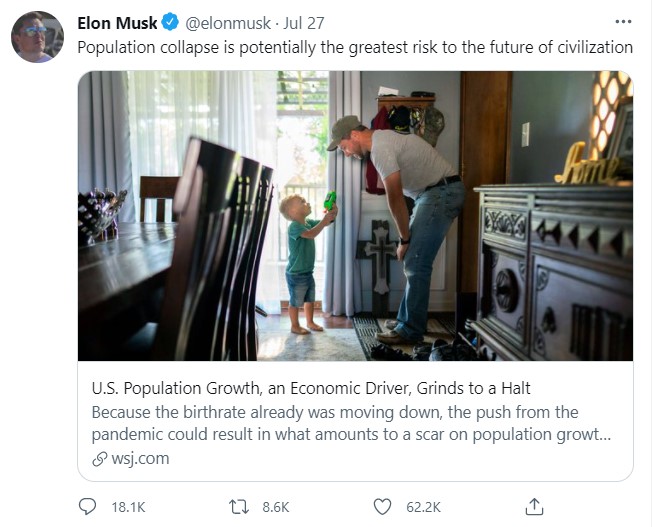Click the U.S. Population Growth headline
This screenshot has height=527, width=655.
tap(308, 389)
